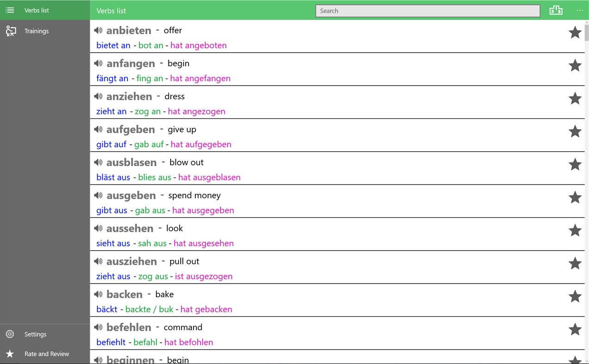Play pronunciation of "anbieten"
The height and width of the screenshot is (364, 589).
[x=98, y=30]
